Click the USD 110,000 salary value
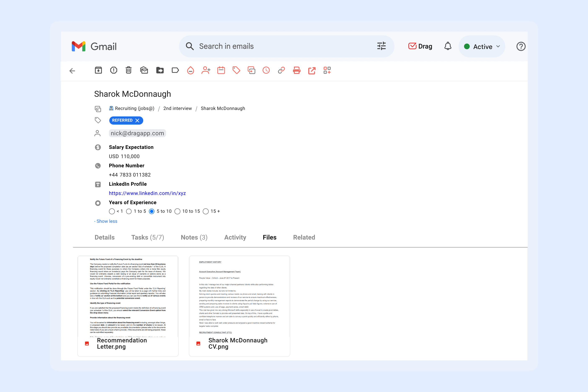588x392 pixels. click(124, 156)
